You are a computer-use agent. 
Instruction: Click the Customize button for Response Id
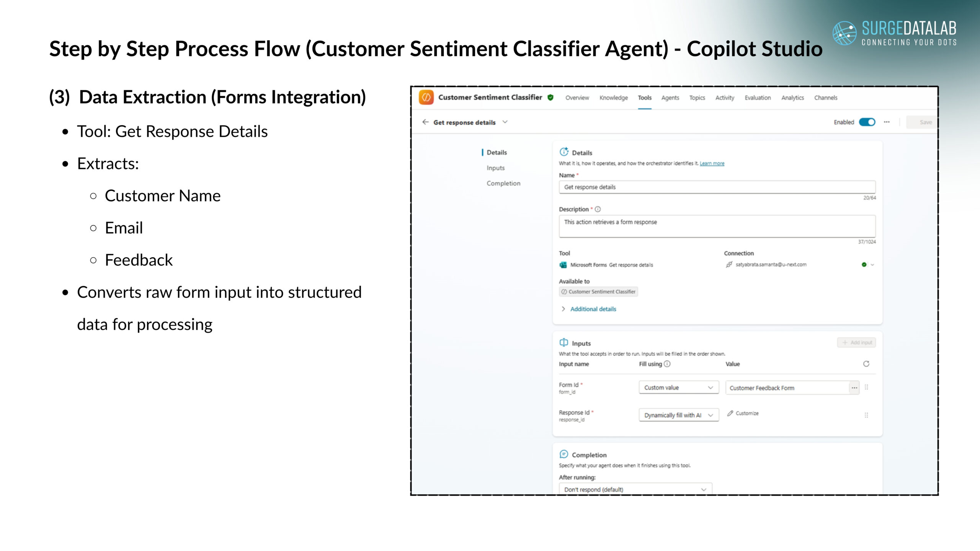(x=743, y=413)
